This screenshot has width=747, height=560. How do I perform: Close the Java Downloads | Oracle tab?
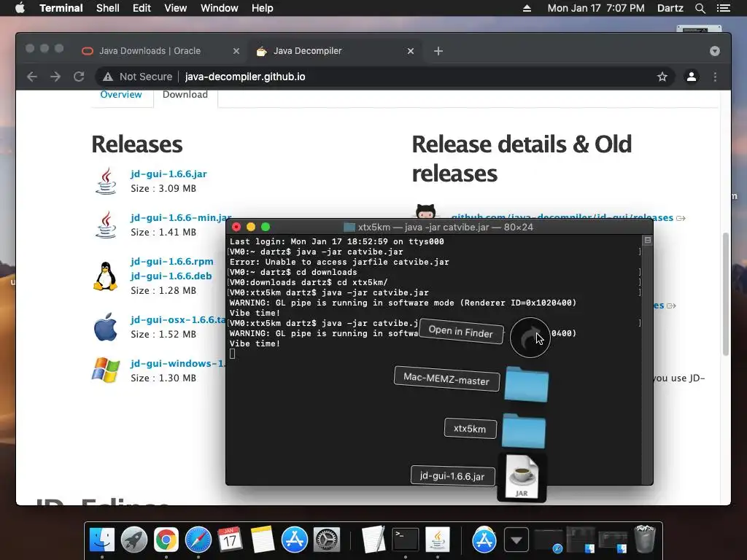coord(236,51)
